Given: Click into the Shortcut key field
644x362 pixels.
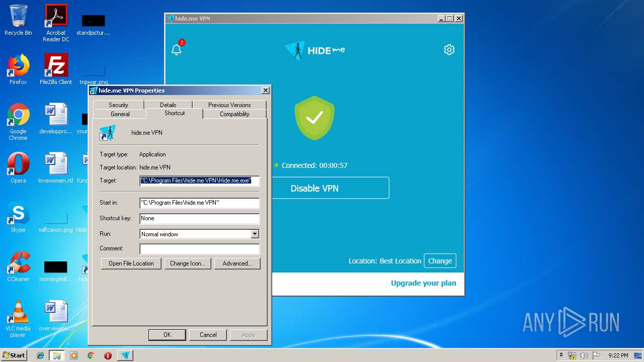Looking at the screenshot, I should pyautogui.click(x=200, y=218).
